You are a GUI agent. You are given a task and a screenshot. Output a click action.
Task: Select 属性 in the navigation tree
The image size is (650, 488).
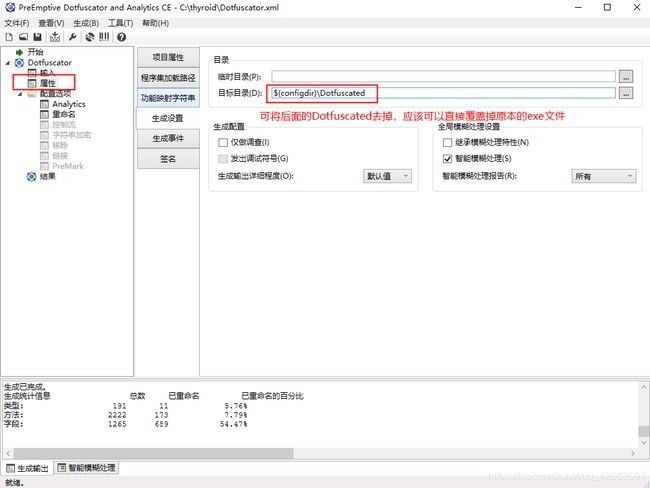(x=48, y=83)
